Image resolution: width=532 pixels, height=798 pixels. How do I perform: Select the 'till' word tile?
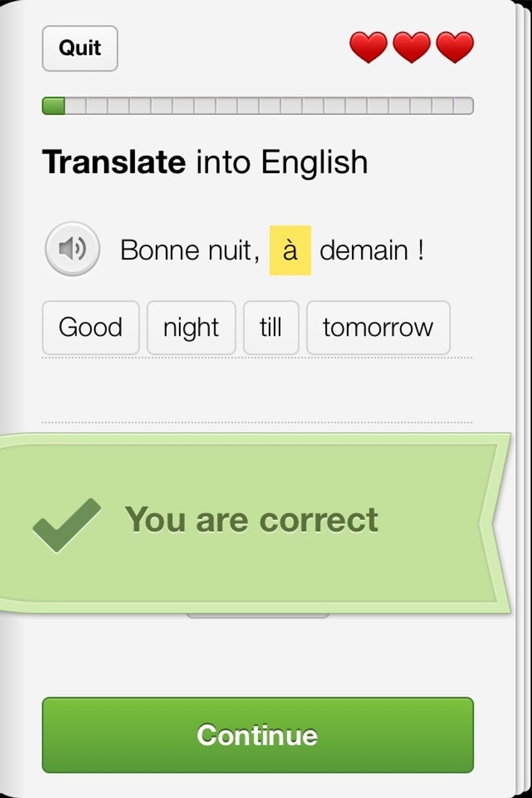[271, 328]
